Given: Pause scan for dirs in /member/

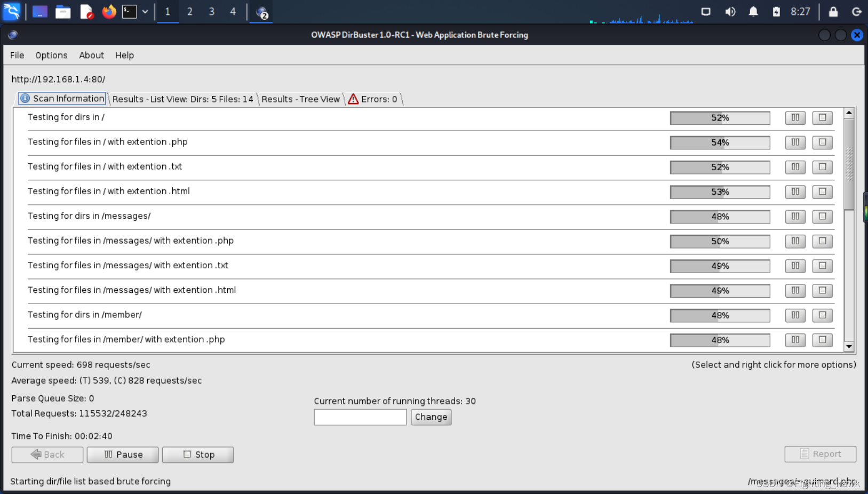Looking at the screenshot, I should point(795,315).
